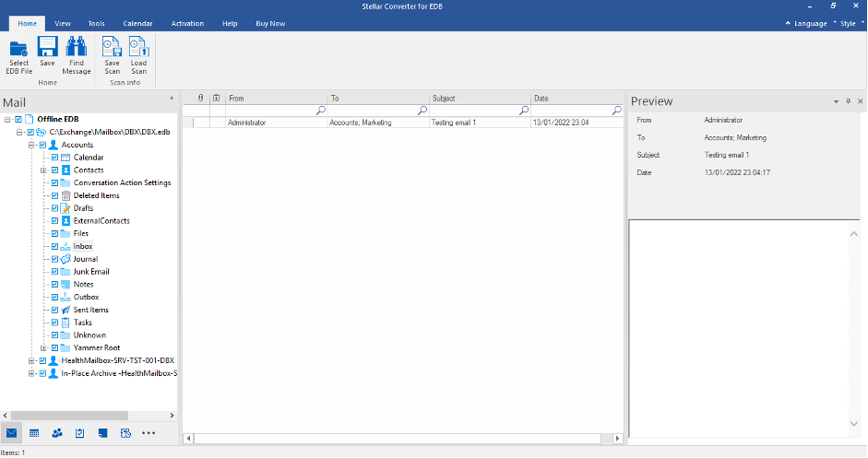Switch to Mail view icon at bottom
868x458 pixels.
click(12, 433)
